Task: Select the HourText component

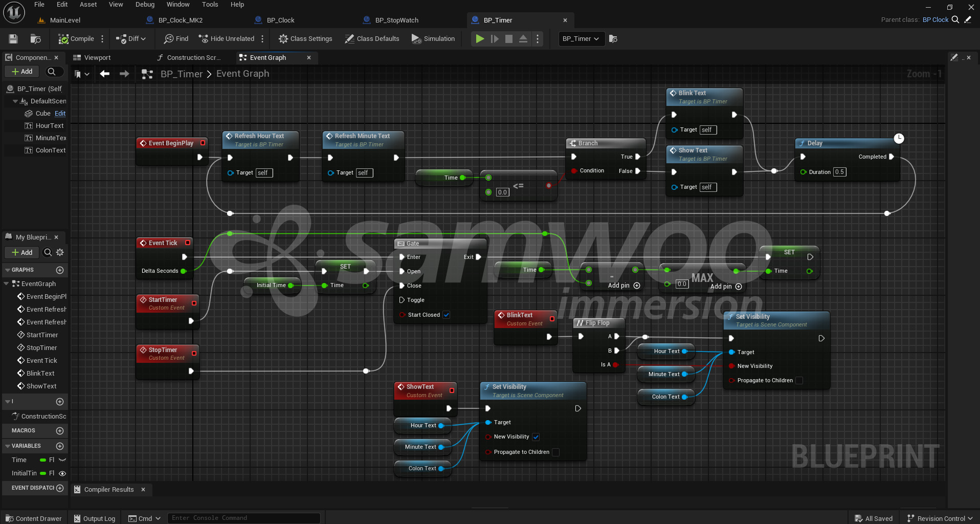Action: click(50, 126)
